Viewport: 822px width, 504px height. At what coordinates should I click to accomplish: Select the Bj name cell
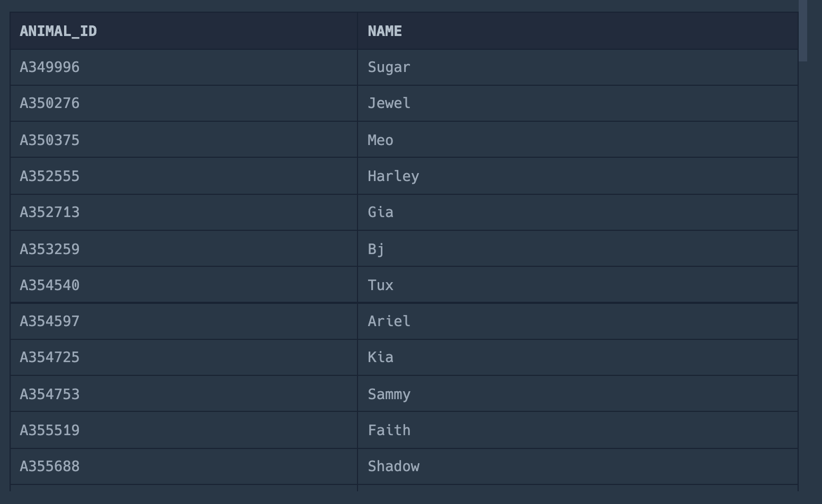(376, 249)
